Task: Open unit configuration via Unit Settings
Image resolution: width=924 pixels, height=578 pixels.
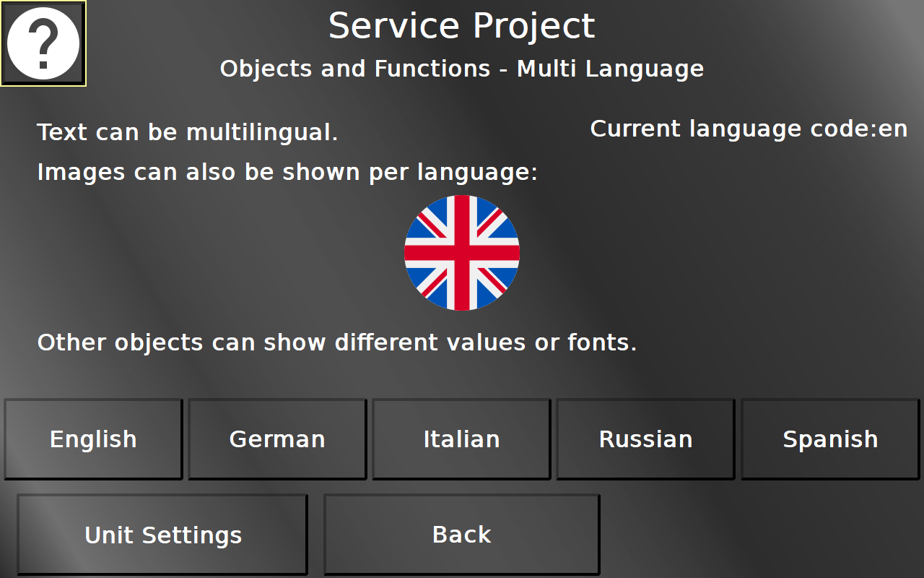Action: pos(163,535)
